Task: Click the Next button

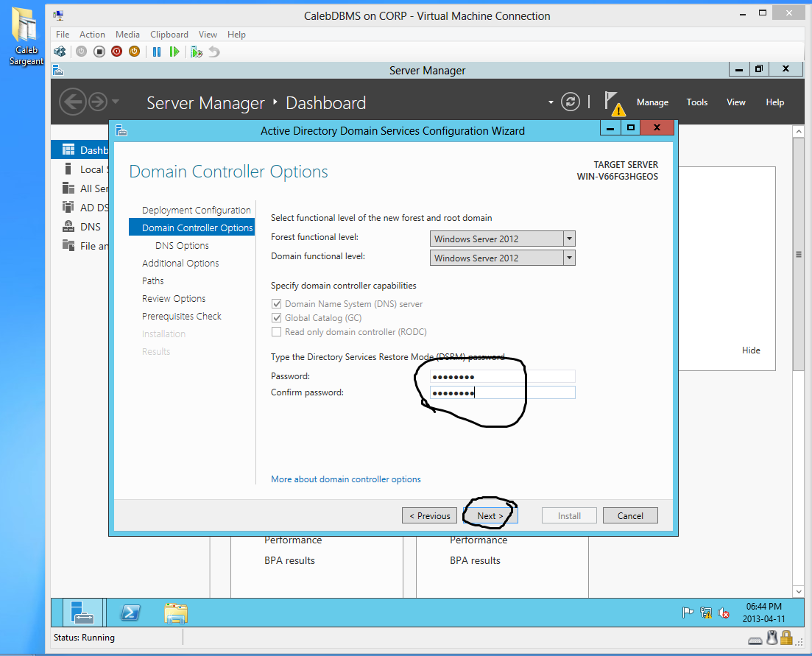Action: (490, 515)
